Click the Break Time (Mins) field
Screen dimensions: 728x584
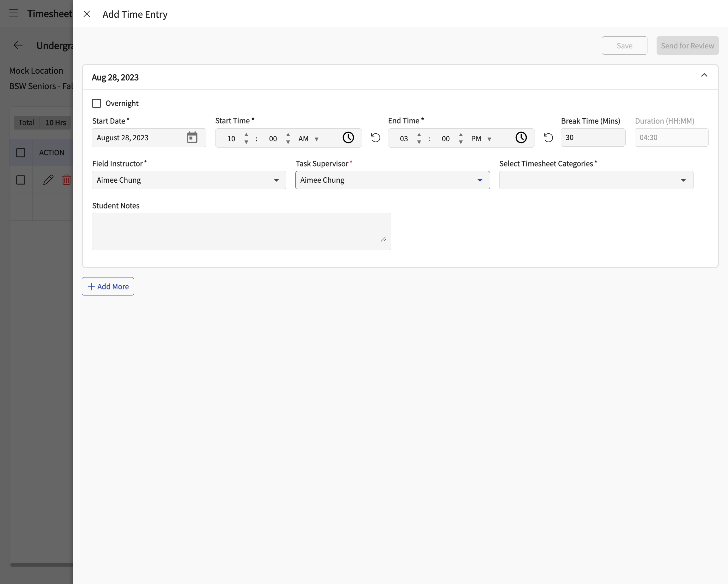pyautogui.click(x=593, y=137)
